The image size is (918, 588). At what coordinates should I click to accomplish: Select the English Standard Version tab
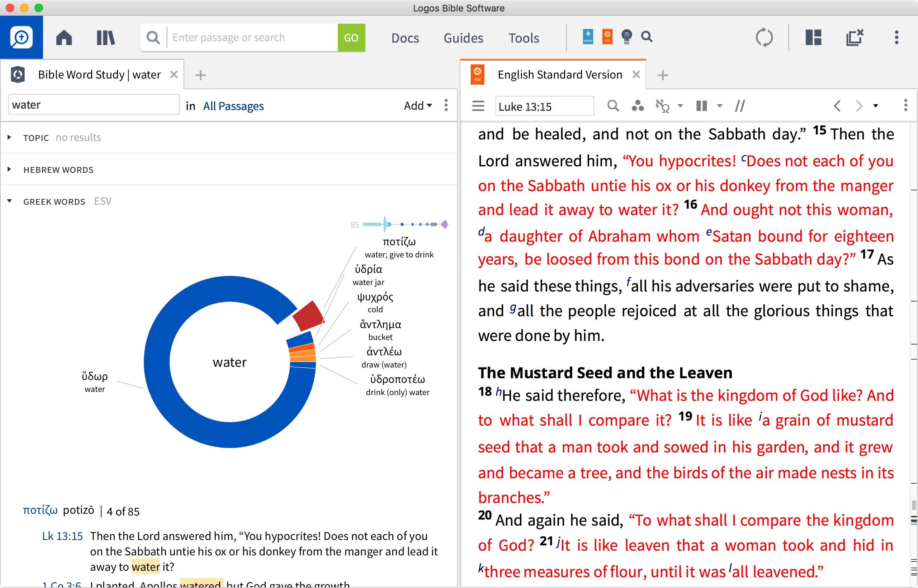[553, 75]
